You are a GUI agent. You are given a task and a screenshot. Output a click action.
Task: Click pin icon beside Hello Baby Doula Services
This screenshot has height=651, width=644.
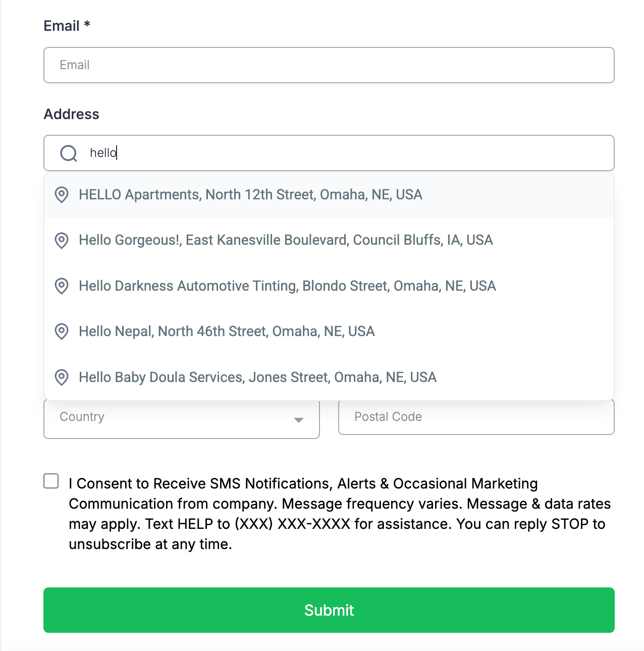point(62,377)
